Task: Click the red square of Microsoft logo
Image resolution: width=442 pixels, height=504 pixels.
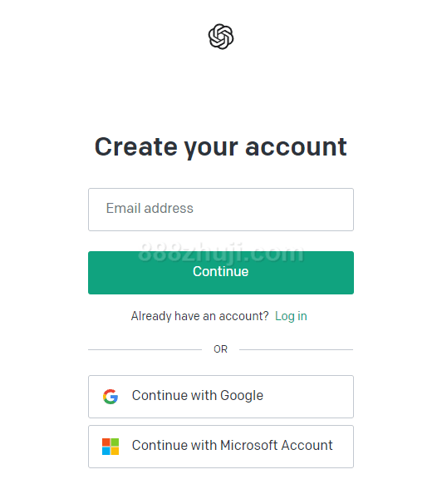Action: pos(106,442)
